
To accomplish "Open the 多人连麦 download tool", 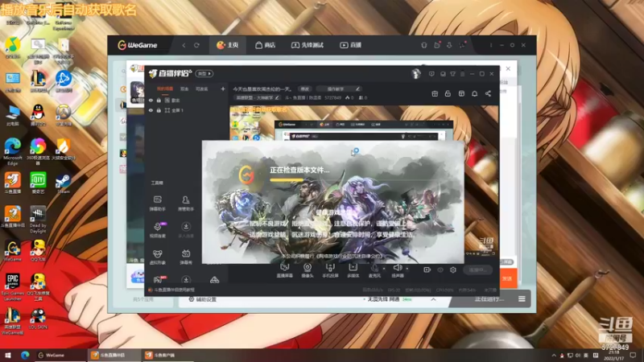I will tap(186, 230).
